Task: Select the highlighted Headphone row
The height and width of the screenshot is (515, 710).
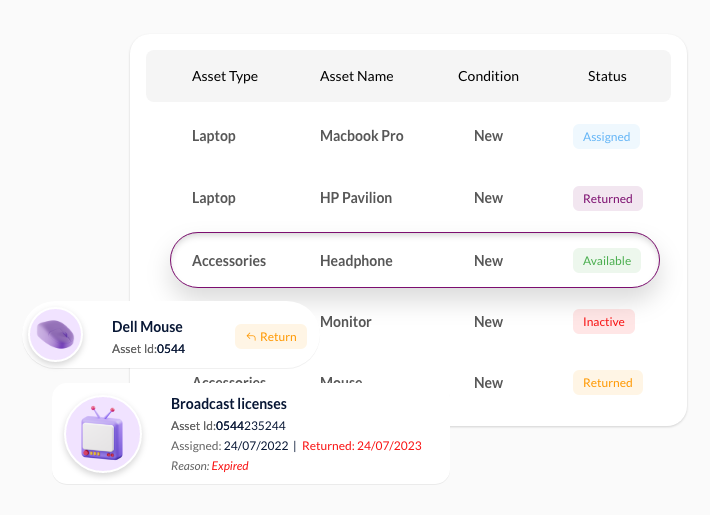Action: pyautogui.click(x=415, y=260)
